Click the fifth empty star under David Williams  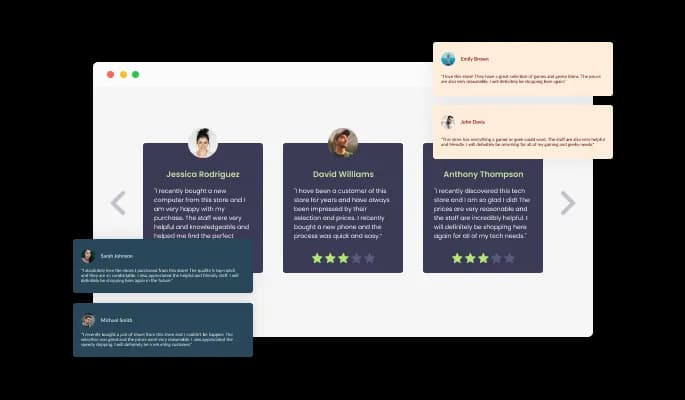pyautogui.click(x=369, y=258)
